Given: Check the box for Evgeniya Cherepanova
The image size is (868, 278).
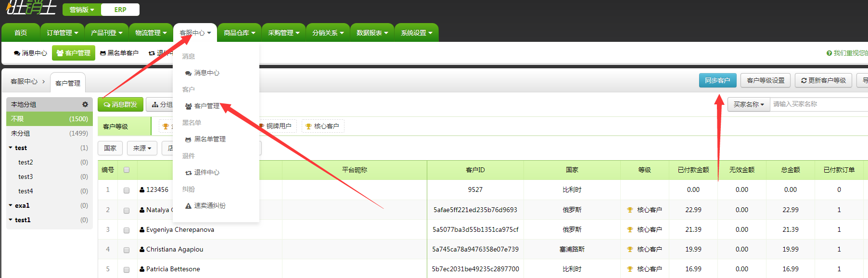Looking at the screenshot, I should [127, 230].
